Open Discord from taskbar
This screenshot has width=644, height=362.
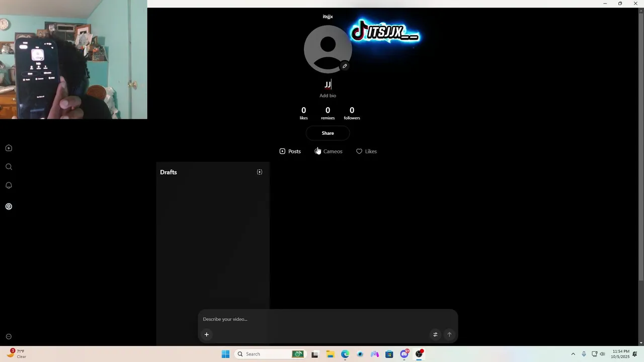coord(404,354)
